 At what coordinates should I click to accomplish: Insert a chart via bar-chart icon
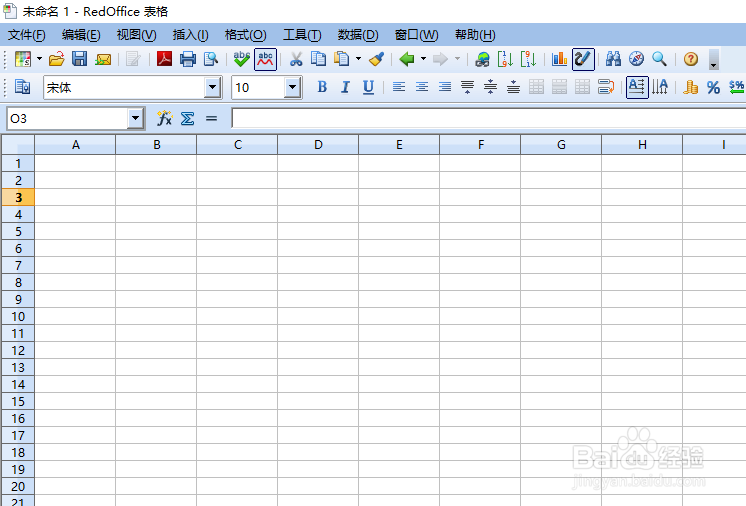(x=560, y=59)
